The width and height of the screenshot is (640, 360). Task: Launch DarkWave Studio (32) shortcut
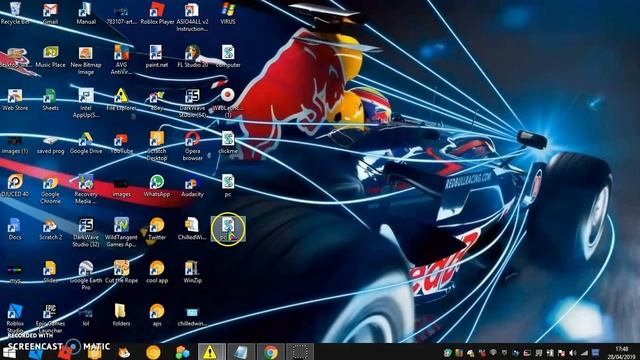pos(86,233)
